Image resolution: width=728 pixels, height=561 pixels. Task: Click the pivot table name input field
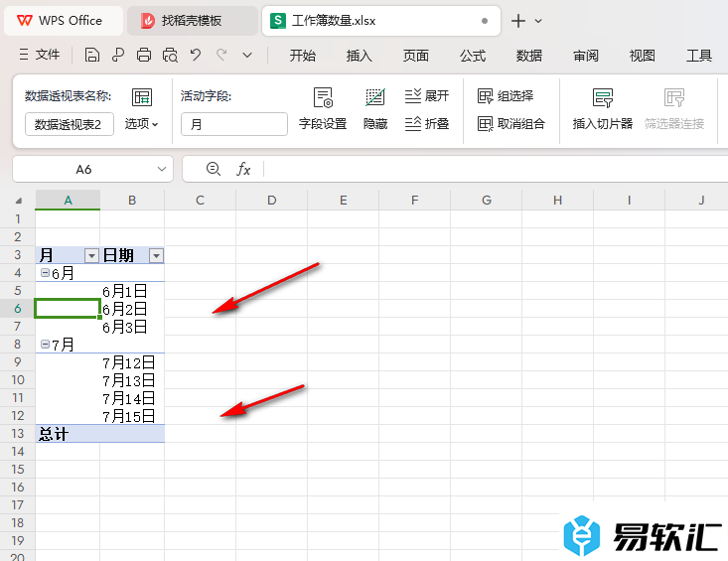pyautogui.click(x=70, y=124)
